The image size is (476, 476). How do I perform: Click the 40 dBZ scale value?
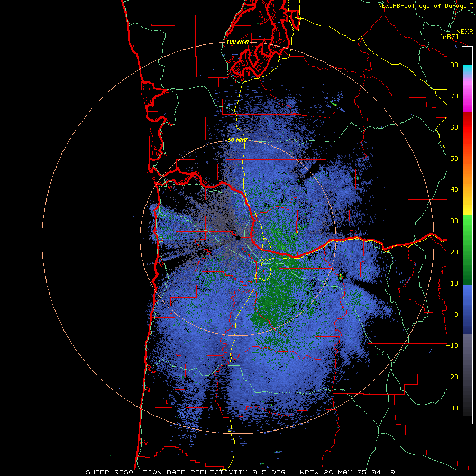[454, 190]
